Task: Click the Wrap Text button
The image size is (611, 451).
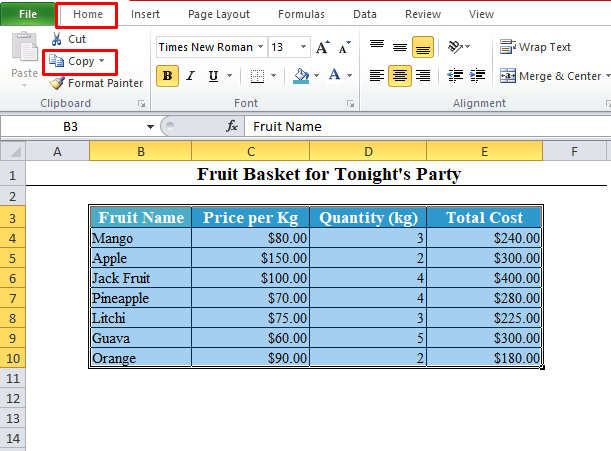Action: click(535, 47)
